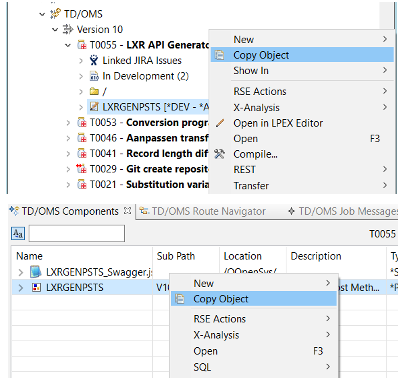Viewport: 400px width, 378px height.
Task: Click the root folder icon under T0055
Action: click(x=94, y=91)
